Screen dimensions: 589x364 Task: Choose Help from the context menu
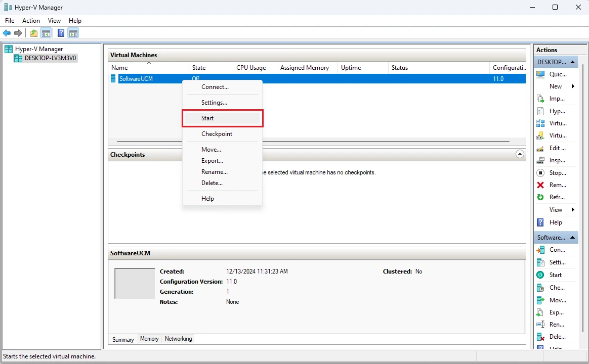tap(222, 199)
